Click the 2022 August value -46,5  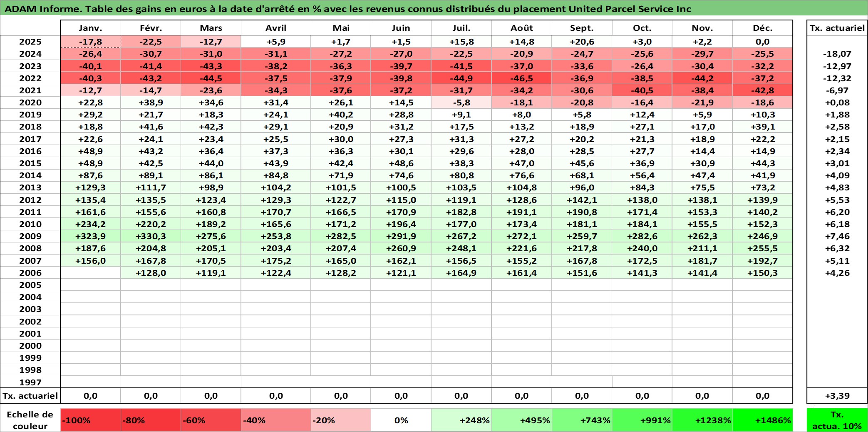click(522, 78)
